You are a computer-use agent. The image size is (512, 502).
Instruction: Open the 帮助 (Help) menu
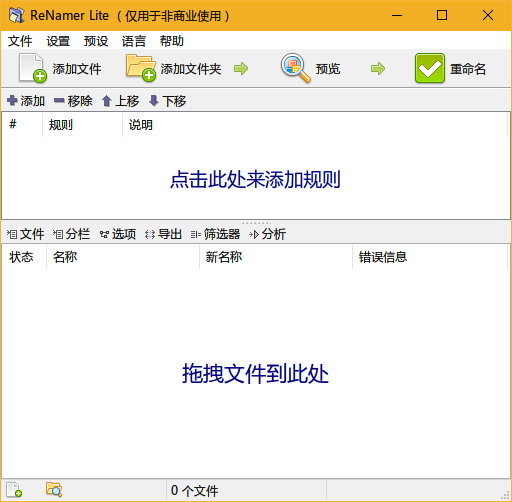(172, 41)
